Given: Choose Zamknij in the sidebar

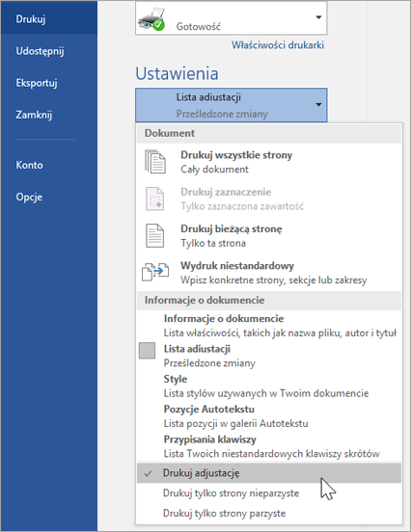Looking at the screenshot, I should [x=34, y=115].
